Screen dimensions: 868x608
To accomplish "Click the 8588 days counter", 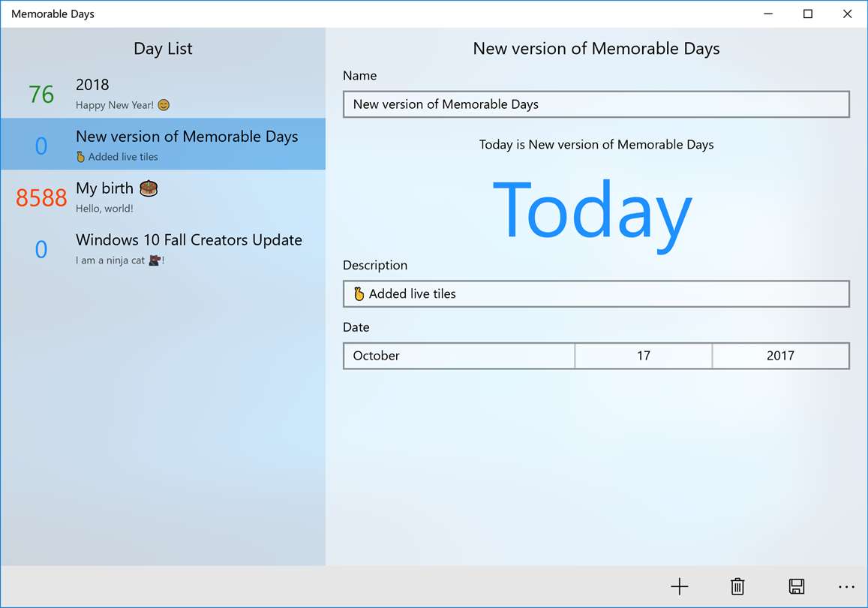I will [41, 197].
